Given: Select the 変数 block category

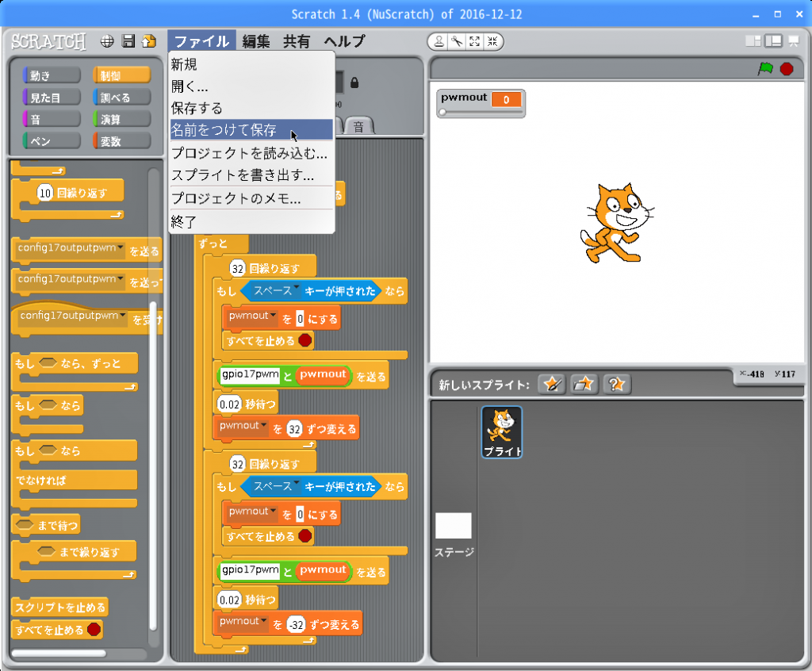Looking at the screenshot, I should coord(121,141).
